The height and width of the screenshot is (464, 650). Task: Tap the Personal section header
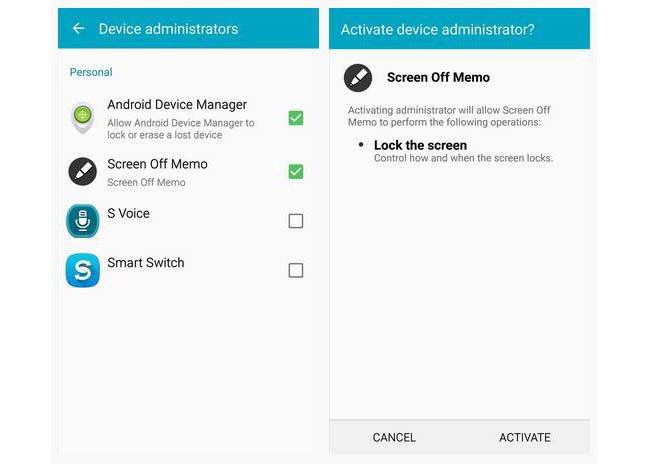pos(91,72)
